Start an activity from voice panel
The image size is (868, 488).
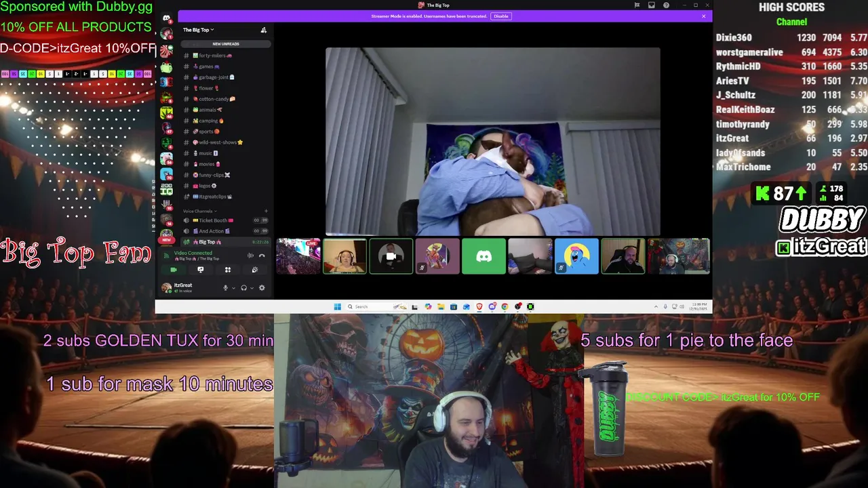[228, 270]
